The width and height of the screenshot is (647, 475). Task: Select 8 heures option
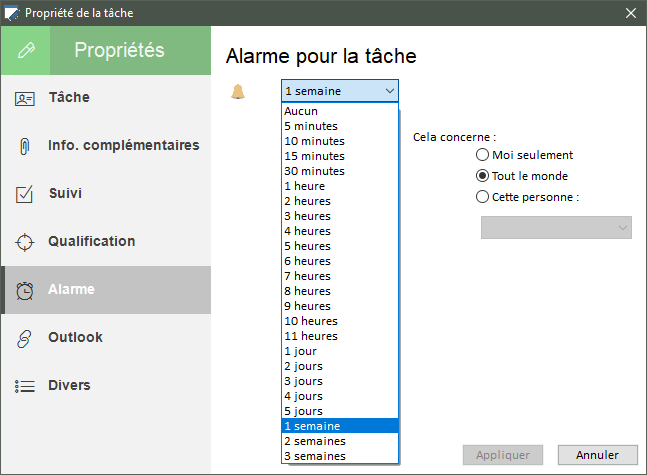click(x=340, y=291)
